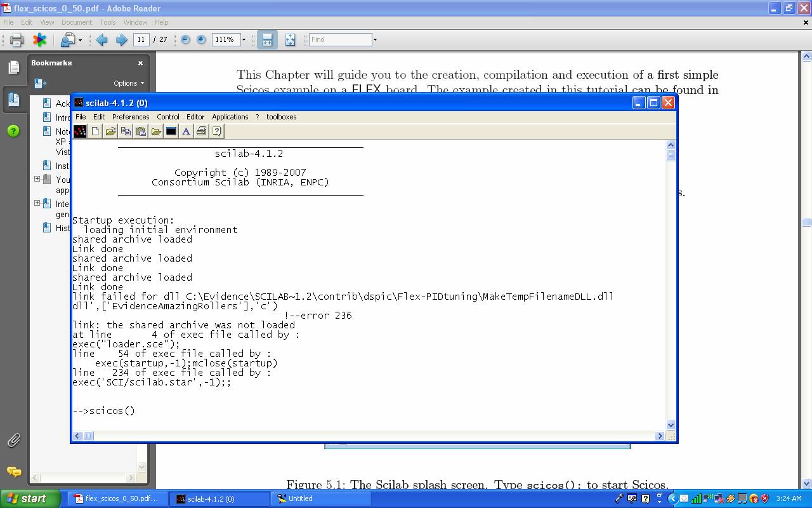812x508 pixels.
Task: Click the microphone language bar icon
Action: [x=619, y=498]
